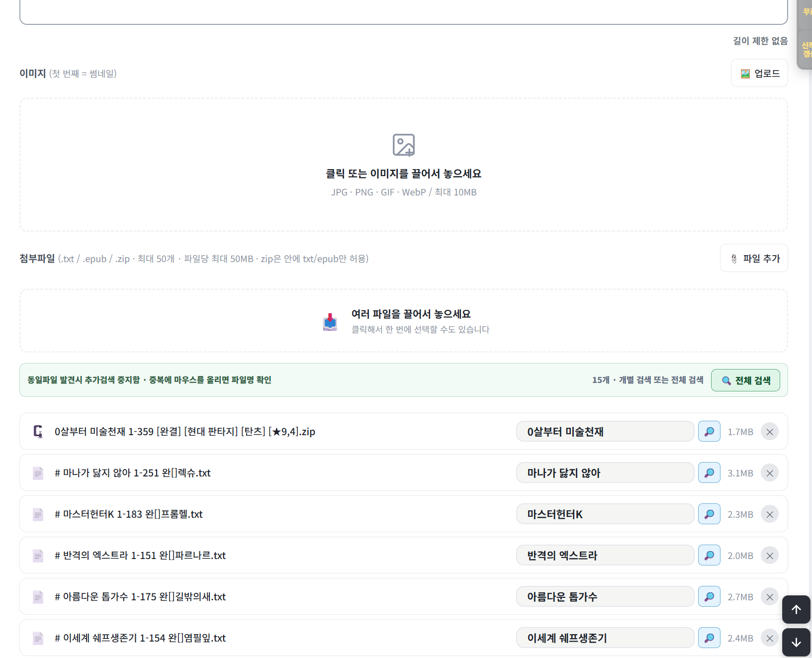Image resolution: width=812 pixels, height=658 pixels.
Task: Click the file drop inbox icon
Action: 330,322
